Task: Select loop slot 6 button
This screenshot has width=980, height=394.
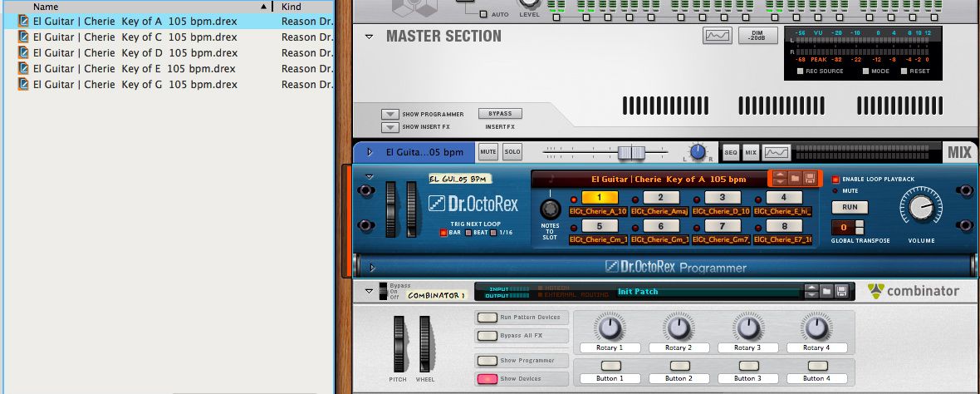Action: click(660, 226)
